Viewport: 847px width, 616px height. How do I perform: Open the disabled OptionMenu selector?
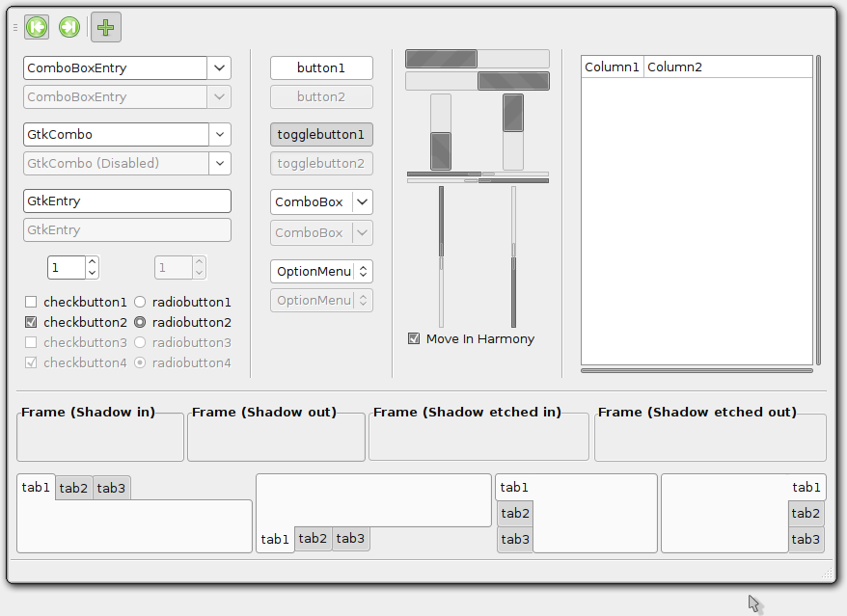[321, 301]
